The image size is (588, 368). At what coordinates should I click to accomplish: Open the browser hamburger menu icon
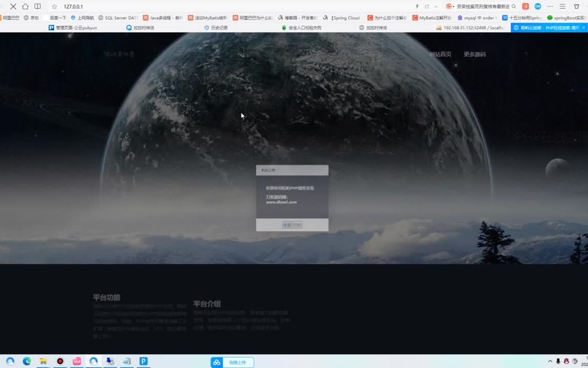tap(562, 7)
